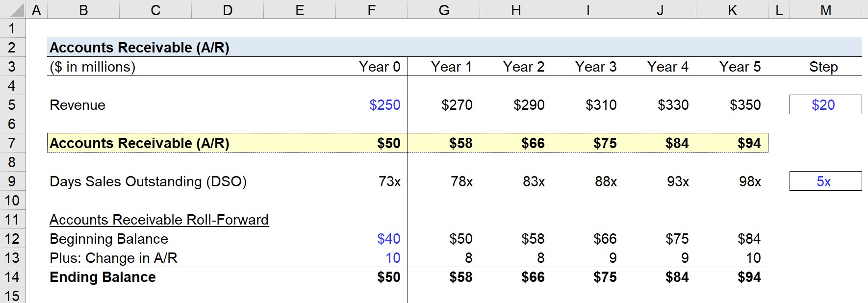Select the blue $40 beginning balance cell
This screenshot has width=868, height=303.
[372, 239]
